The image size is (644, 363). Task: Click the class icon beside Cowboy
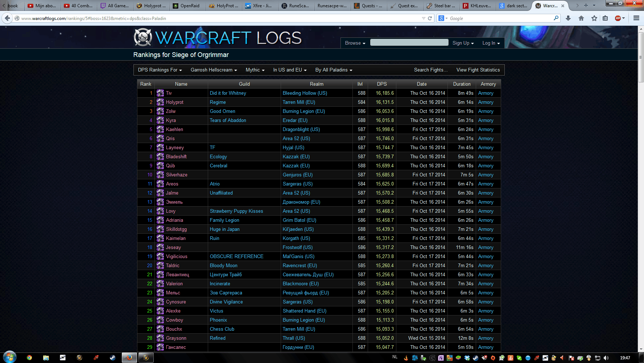[x=160, y=320]
